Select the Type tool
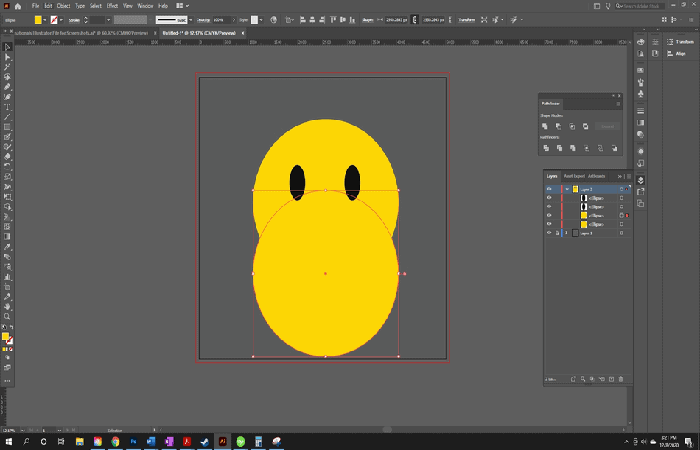Viewport: 700px width, 450px height. coord(7,107)
